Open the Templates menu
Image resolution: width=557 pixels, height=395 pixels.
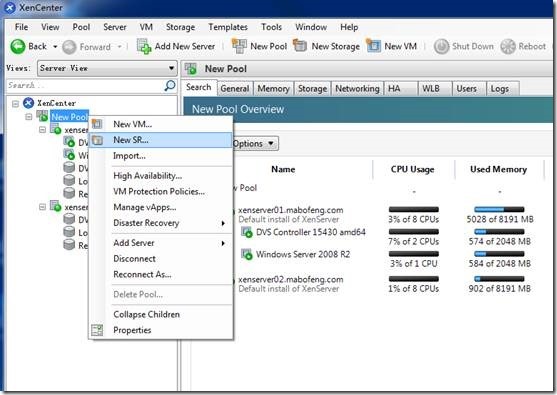tap(228, 27)
